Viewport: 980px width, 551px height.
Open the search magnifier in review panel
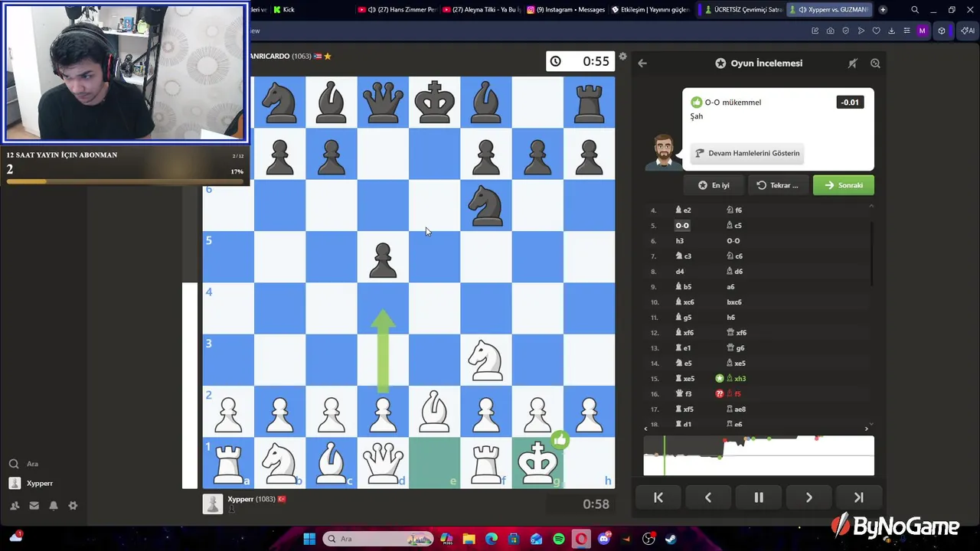(x=875, y=64)
